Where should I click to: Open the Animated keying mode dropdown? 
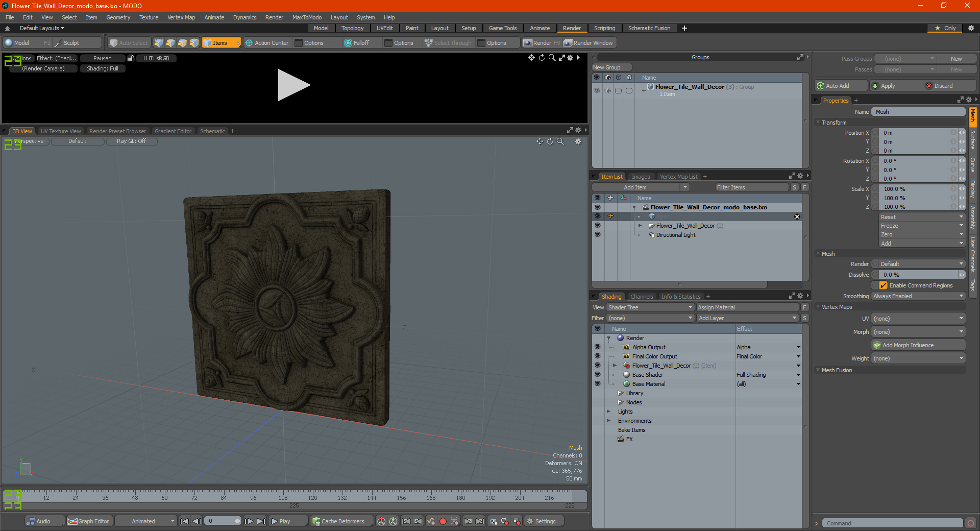[146, 521]
